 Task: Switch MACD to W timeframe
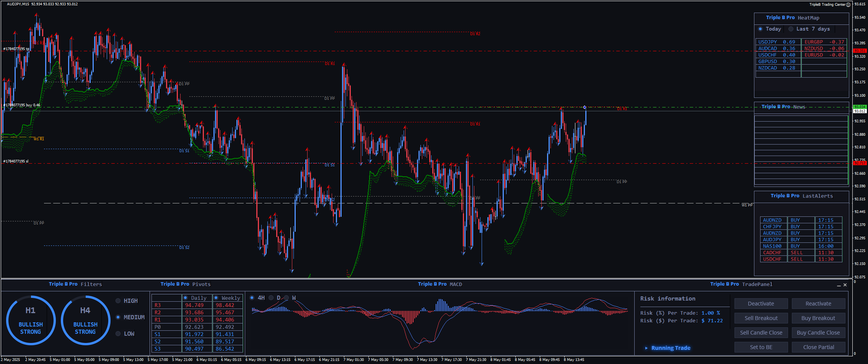click(x=287, y=298)
